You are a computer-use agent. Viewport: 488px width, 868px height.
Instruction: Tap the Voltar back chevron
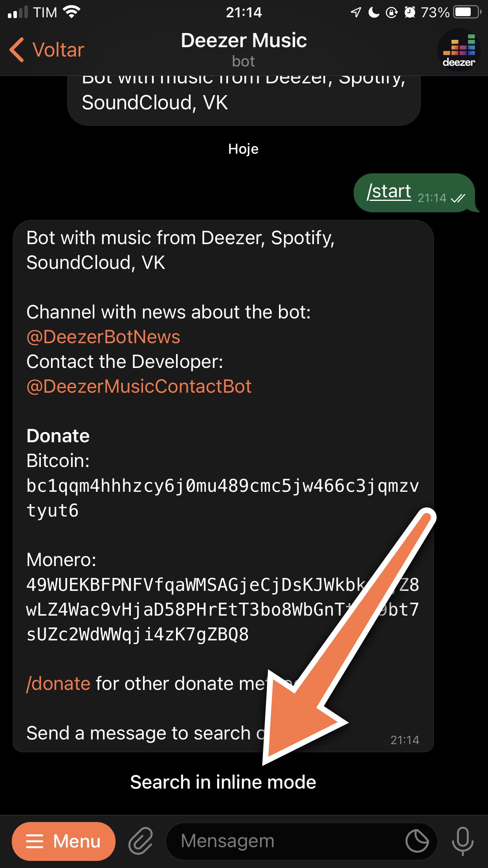[17, 50]
